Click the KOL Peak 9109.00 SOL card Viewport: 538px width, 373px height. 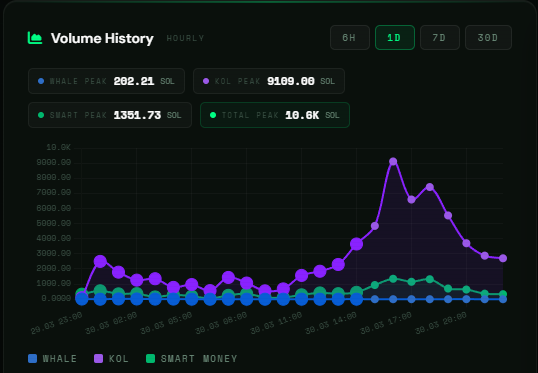coord(269,81)
